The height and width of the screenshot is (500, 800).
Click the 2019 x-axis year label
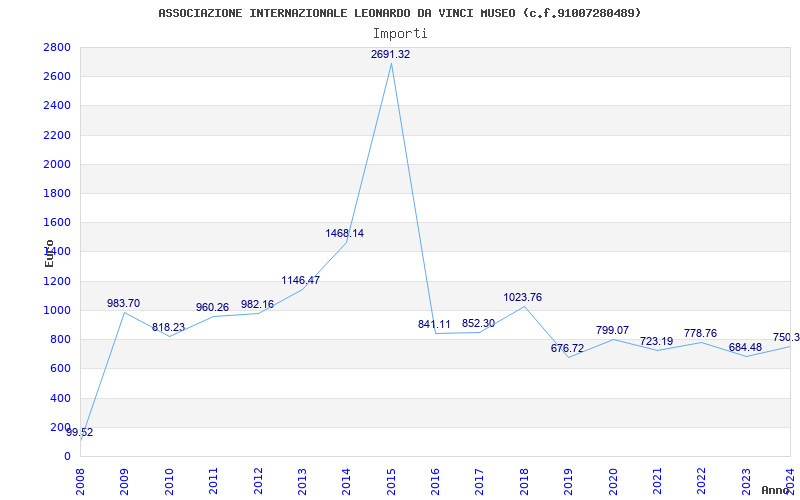pos(568,481)
